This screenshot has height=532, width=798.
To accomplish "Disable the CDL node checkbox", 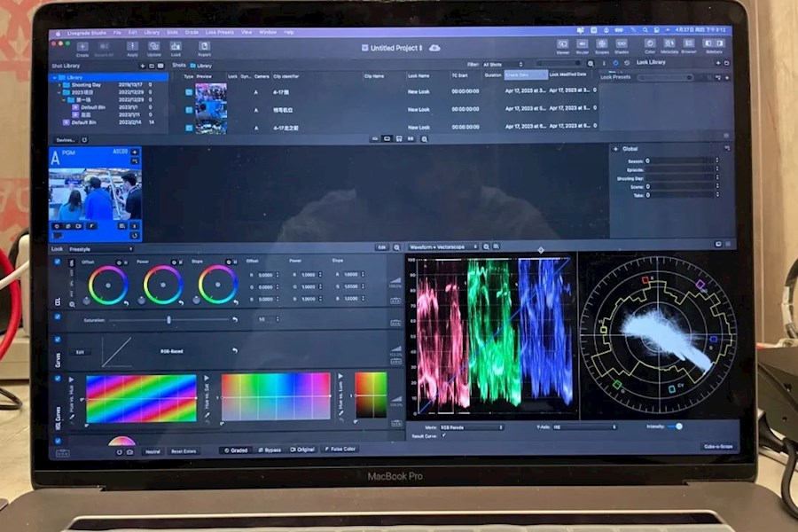I will tap(58, 262).
